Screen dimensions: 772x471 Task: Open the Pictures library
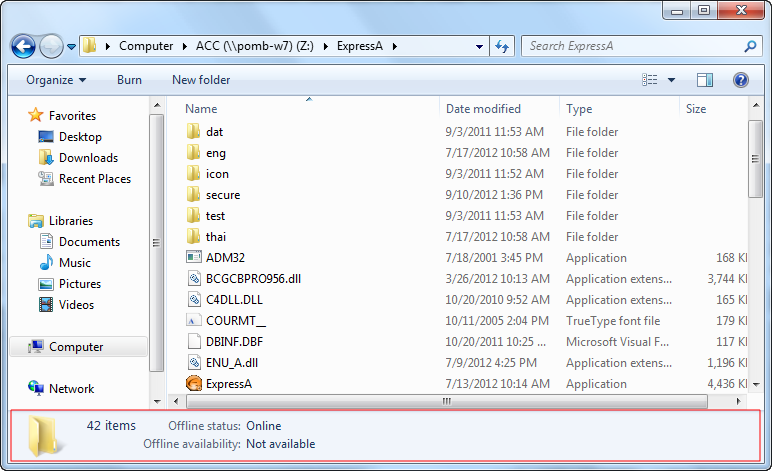point(79,283)
